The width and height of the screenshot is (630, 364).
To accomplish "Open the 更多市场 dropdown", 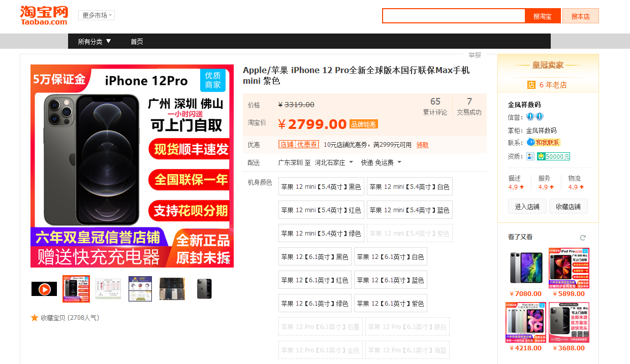I will pyautogui.click(x=97, y=15).
